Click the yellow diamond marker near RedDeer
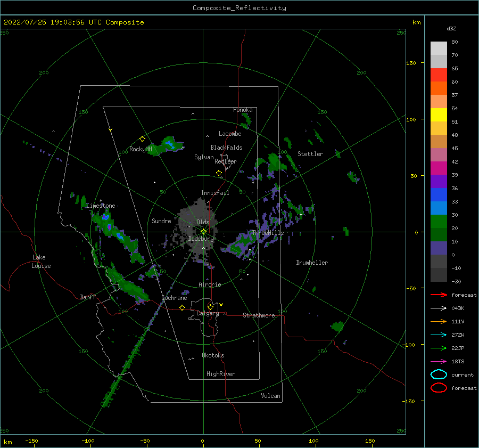Screen dimensions: 479x448 (x=219, y=173)
